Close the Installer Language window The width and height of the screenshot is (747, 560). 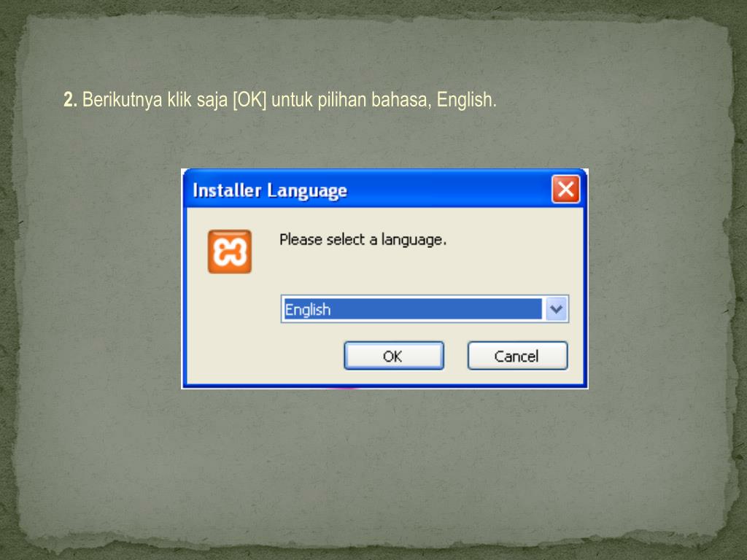(x=565, y=189)
